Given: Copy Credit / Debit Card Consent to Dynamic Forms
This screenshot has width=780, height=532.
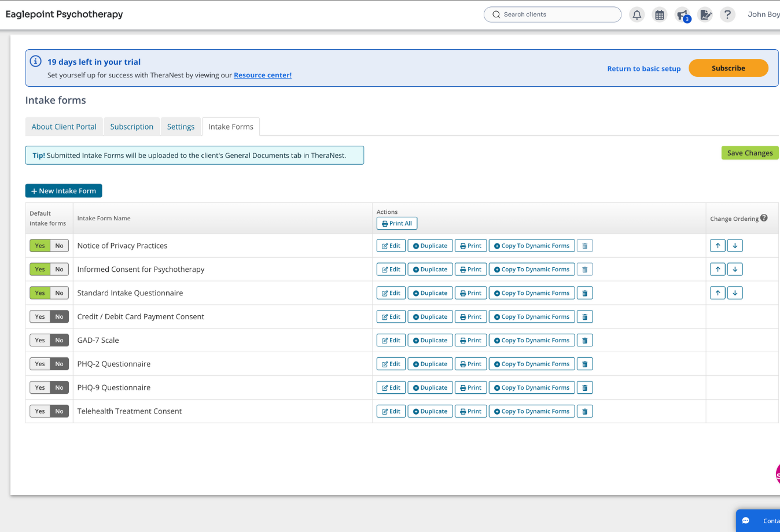Looking at the screenshot, I should pyautogui.click(x=532, y=317).
